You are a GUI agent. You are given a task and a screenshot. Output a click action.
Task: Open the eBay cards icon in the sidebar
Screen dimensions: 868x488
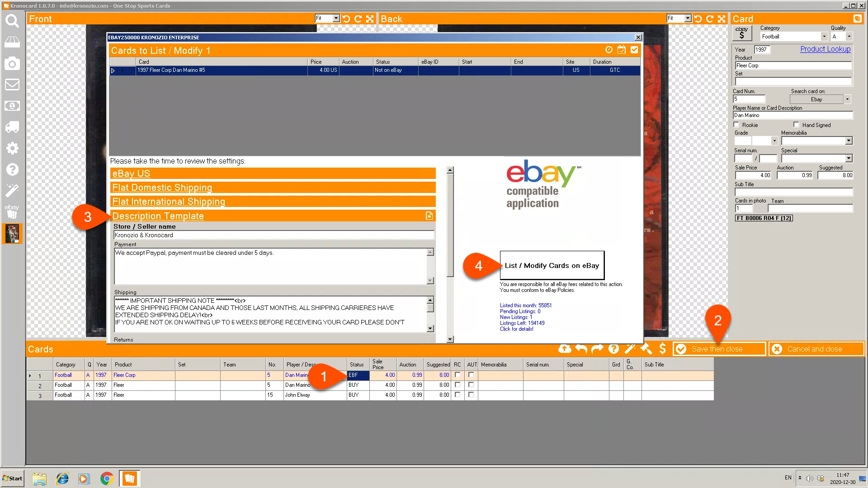point(12,211)
